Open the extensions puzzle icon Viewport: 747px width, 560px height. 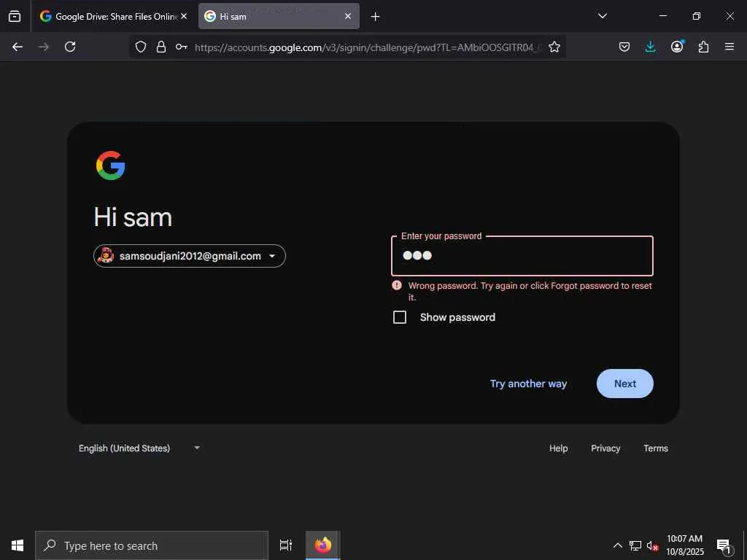[703, 47]
